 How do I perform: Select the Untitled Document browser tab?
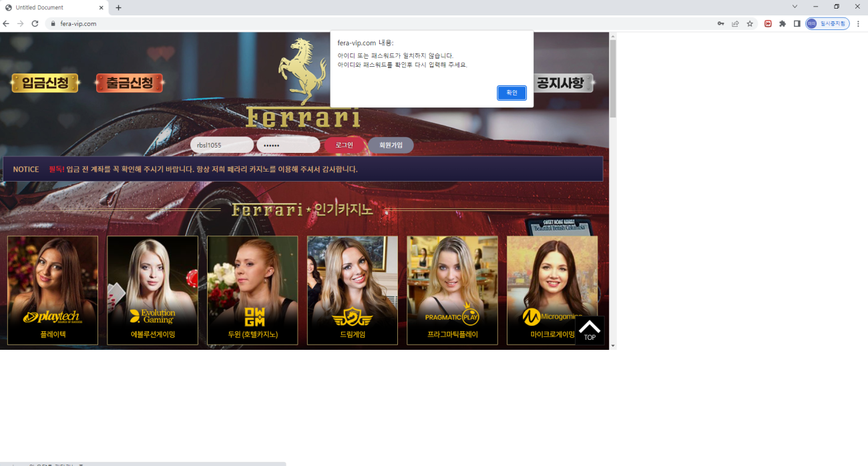tap(53, 7)
